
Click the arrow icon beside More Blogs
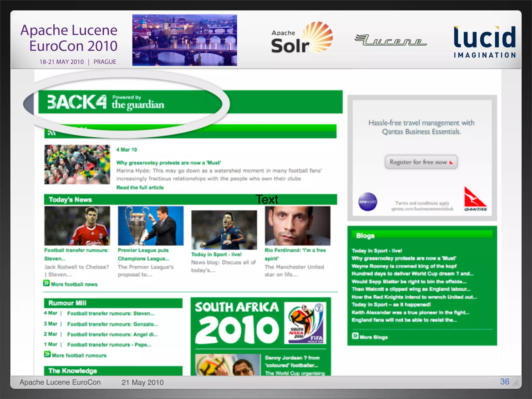355,336
